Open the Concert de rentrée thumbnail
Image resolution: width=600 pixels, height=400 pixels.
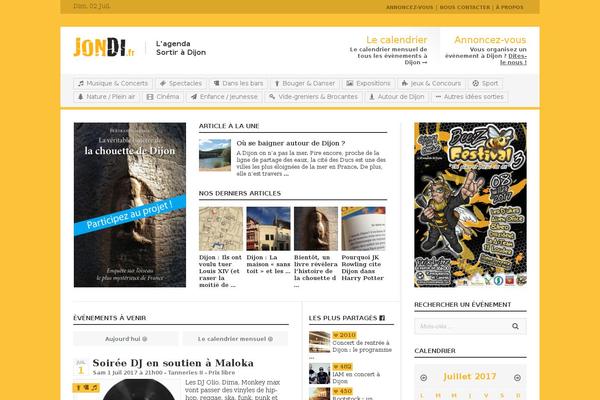tap(320, 342)
